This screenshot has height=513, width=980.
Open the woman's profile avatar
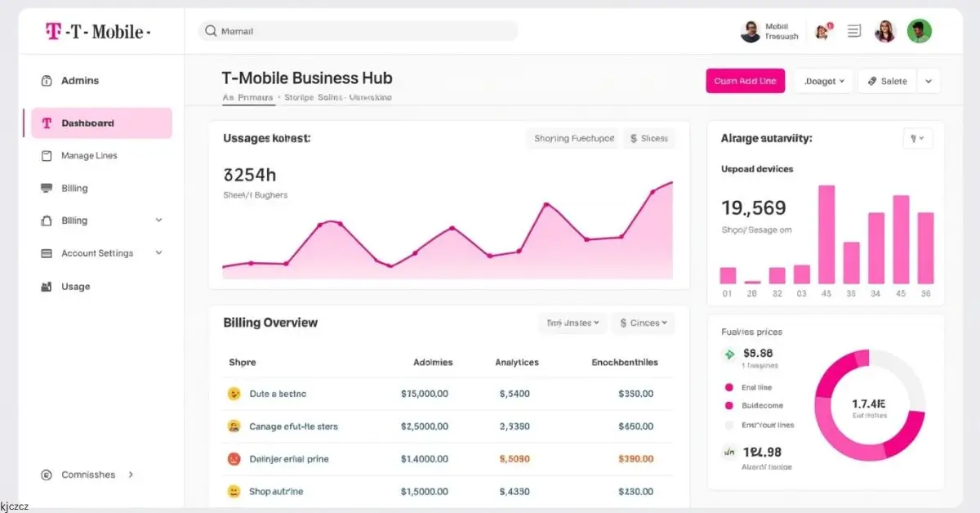pyautogui.click(x=885, y=32)
